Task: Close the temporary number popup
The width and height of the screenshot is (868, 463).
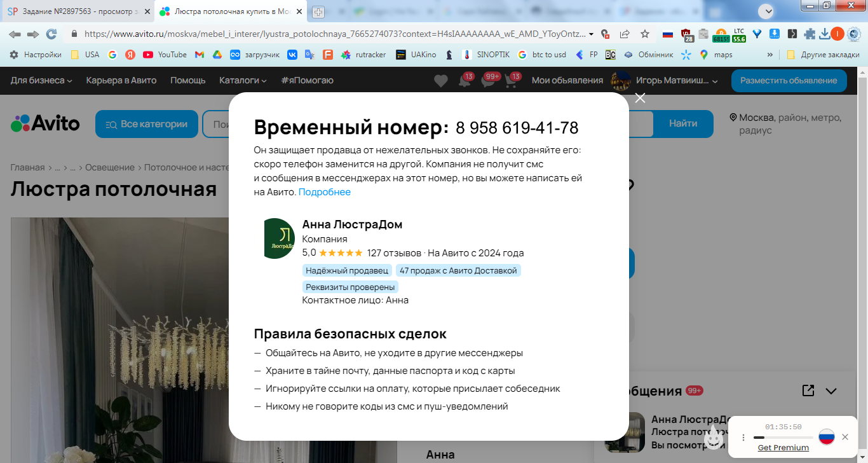Action: tap(640, 98)
